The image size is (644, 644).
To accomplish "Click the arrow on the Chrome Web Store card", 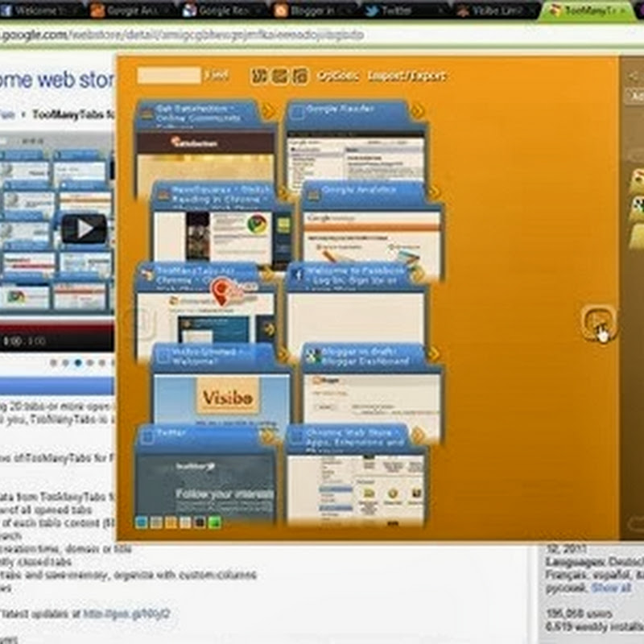I will 418,436.
